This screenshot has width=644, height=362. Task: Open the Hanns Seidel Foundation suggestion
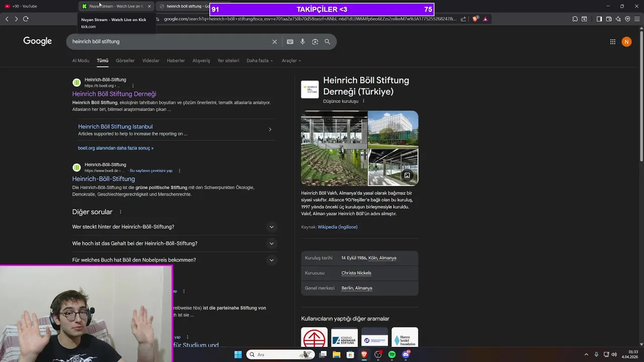[x=405, y=337]
